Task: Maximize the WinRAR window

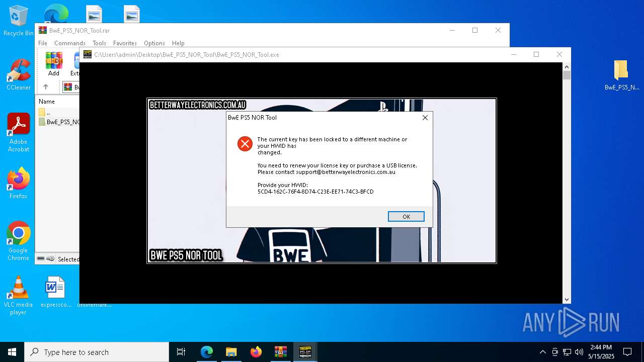Action: (x=475, y=30)
